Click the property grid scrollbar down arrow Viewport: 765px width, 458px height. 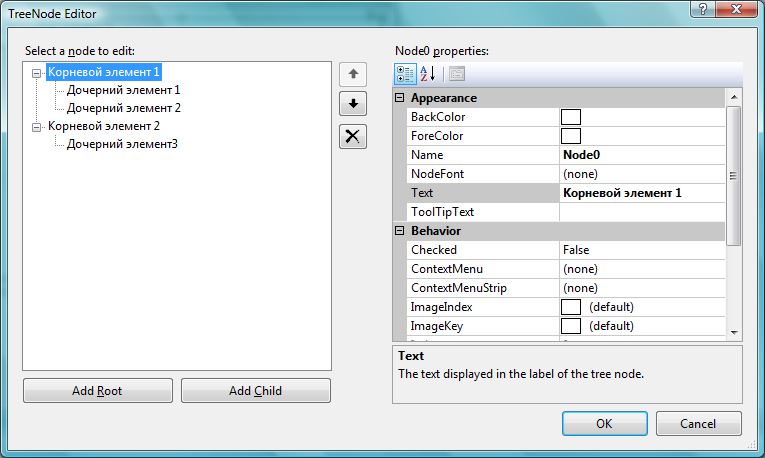[x=734, y=332]
